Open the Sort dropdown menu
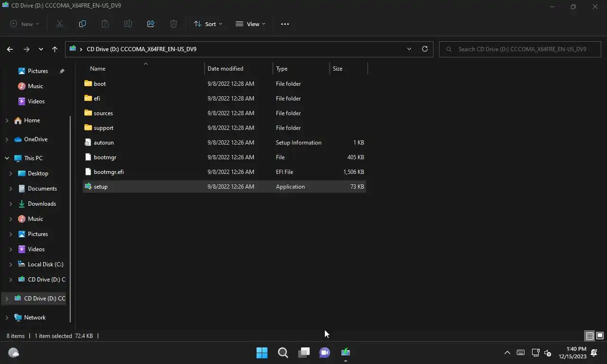The image size is (607, 364). (208, 24)
